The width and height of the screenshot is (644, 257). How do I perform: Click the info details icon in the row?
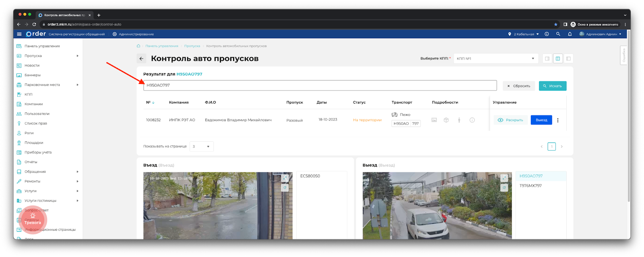point(472,120)
